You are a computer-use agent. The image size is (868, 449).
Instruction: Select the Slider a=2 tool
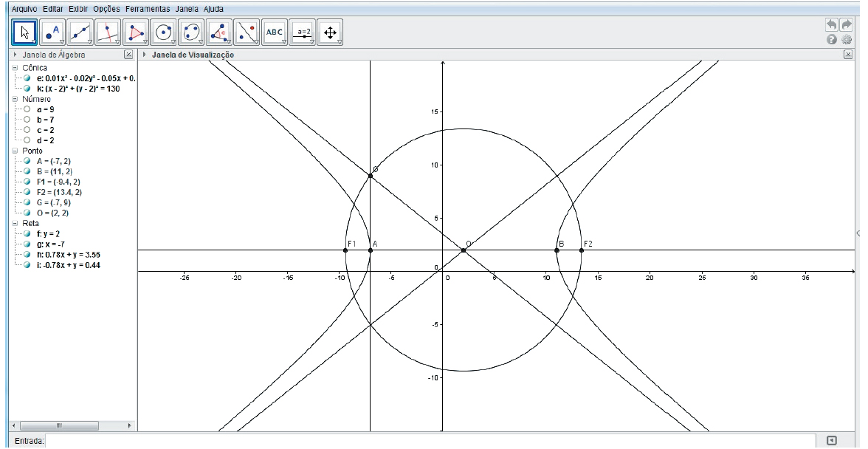pyautogui.click(x=303, y=32)
